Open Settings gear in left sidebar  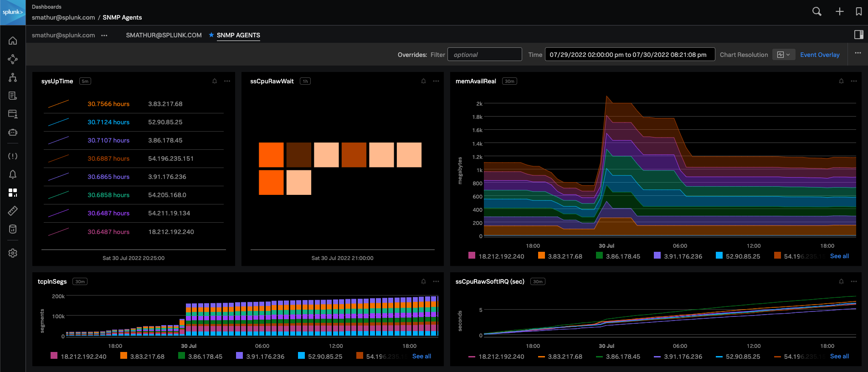click(x=13, y=253)
